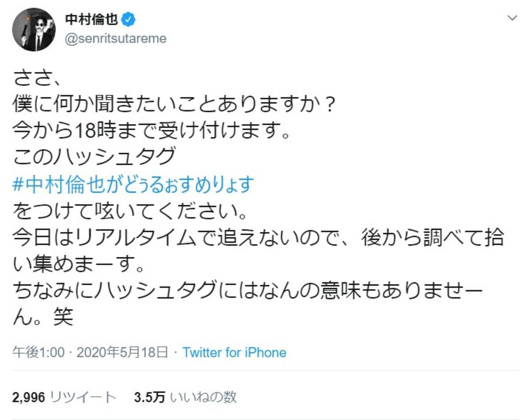
Task: Open the Twitter for iPhone source link
Action: point(234,353)
